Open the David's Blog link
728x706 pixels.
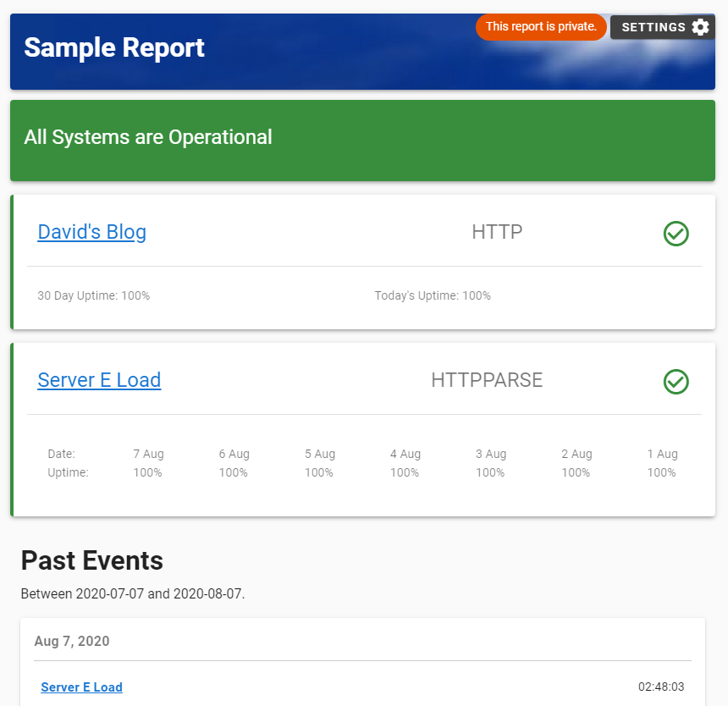91,232
